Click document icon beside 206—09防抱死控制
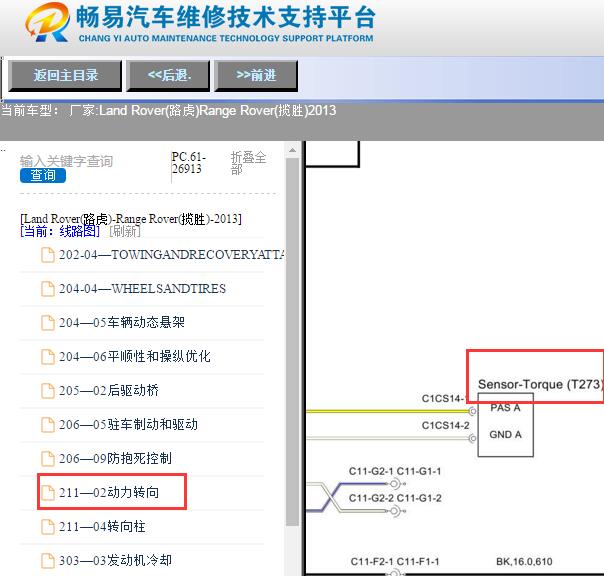This screenshot has height=576, width=604. click(48, 458)
